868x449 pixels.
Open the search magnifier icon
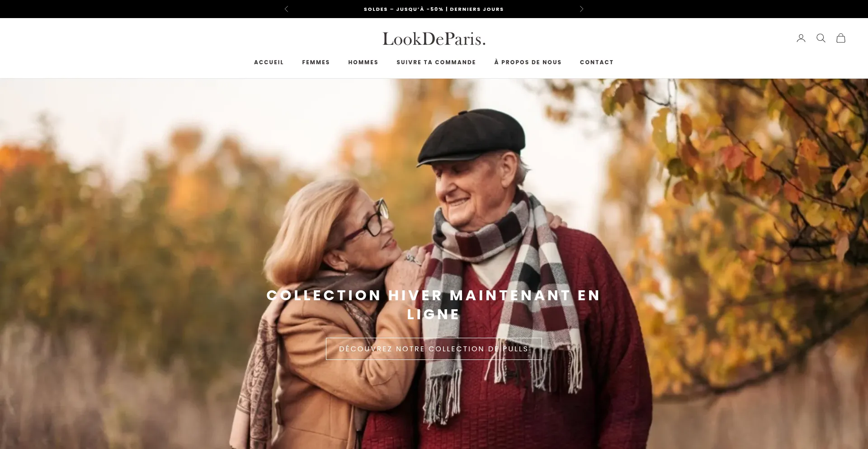click(821, 38)
